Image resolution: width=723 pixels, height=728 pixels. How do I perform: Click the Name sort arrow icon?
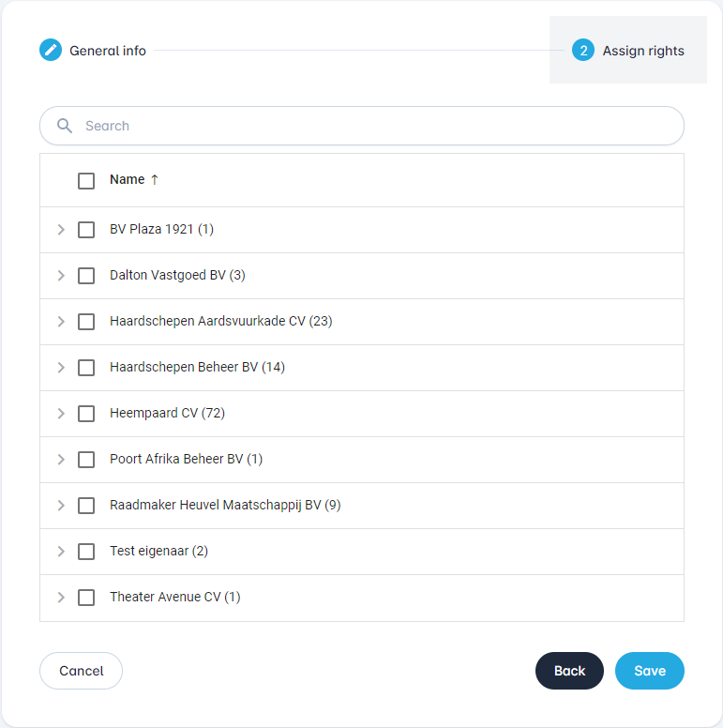coord(155,179)
